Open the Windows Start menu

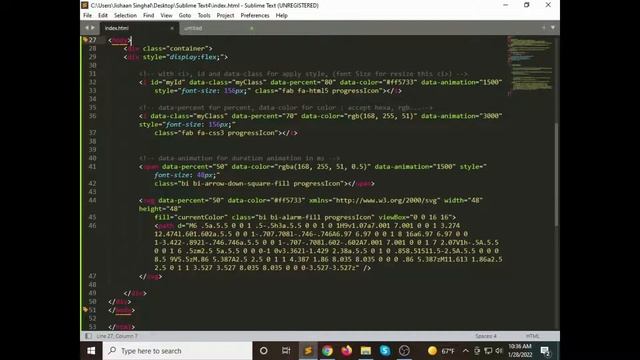coord(91,351)
